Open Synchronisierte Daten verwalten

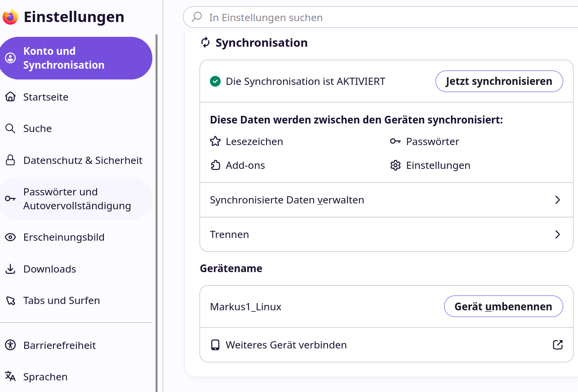coord(387,200)
